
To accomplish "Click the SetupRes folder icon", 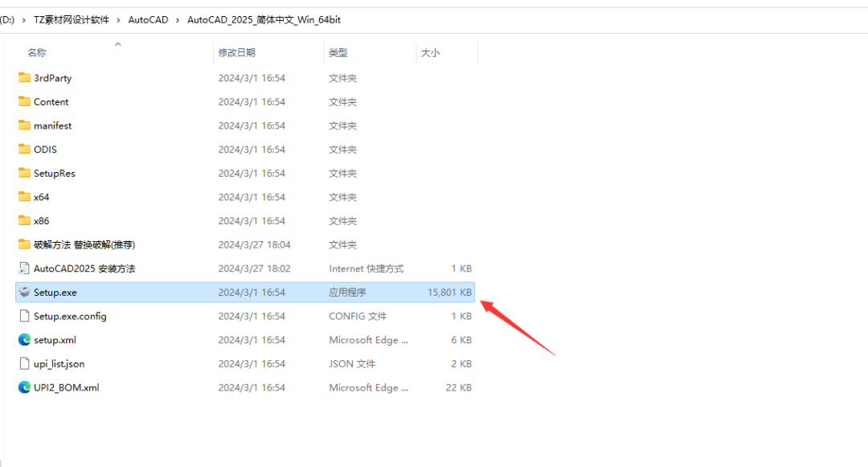I will click(24, 173).
